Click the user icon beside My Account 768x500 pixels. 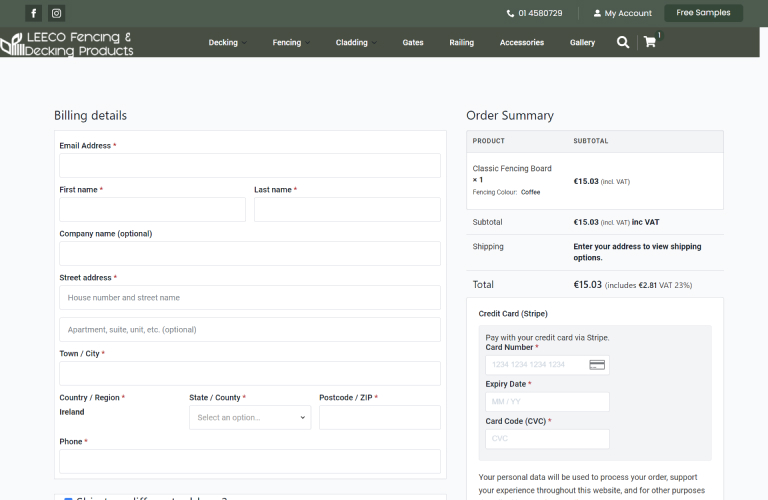pyautogui.click(x=597, y=13)
